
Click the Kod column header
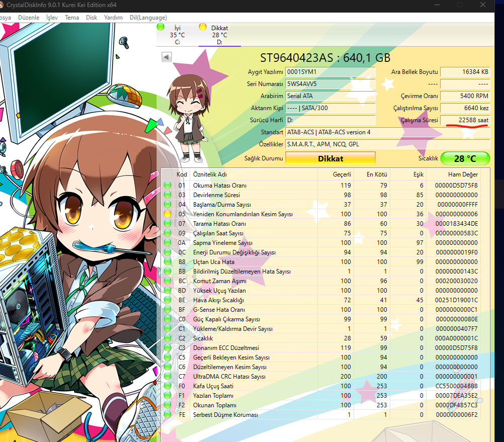pyautogui.click(x=182, y=174)
